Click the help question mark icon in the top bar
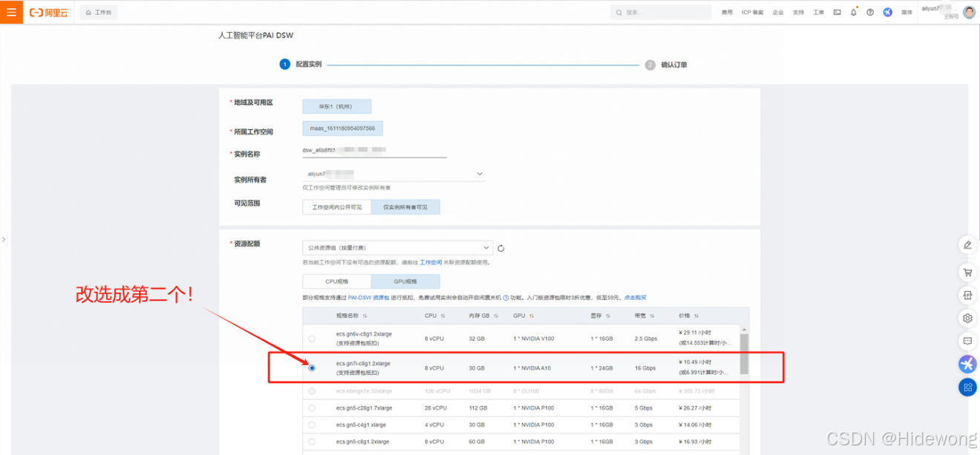 click(870, 13)
